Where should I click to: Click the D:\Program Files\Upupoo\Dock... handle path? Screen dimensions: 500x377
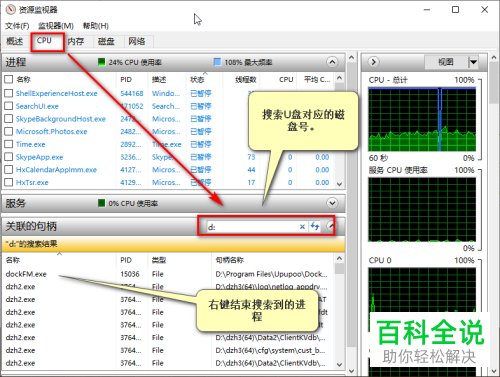(271, 274)
